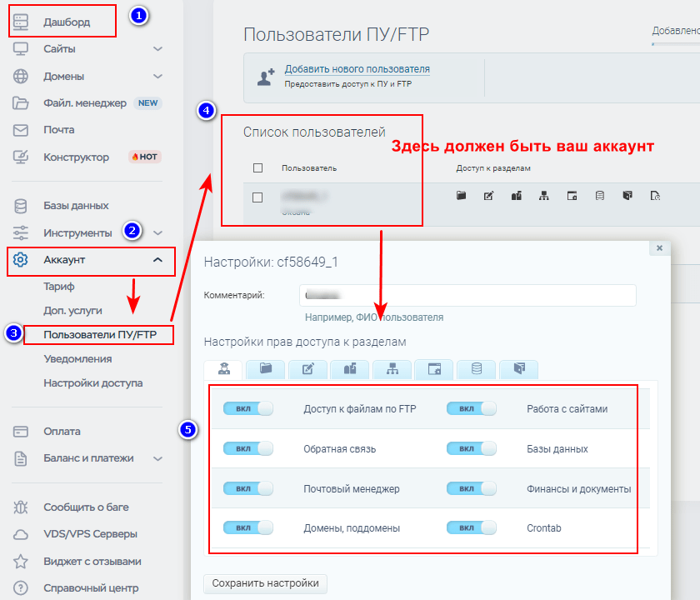Image resolution: width=700 pixels, height=600 pixels.
Task: Click the Аккаунт gear icon
Action: tap(21, 260)
